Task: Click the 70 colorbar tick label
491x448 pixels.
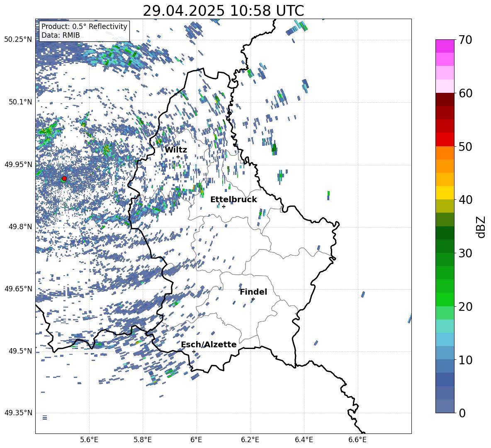Action: 466,40
